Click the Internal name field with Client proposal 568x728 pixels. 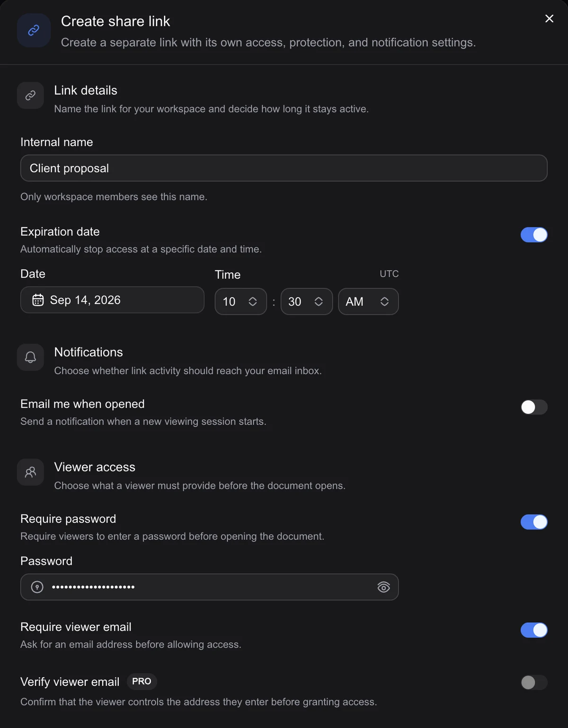(x=284, y=168)
